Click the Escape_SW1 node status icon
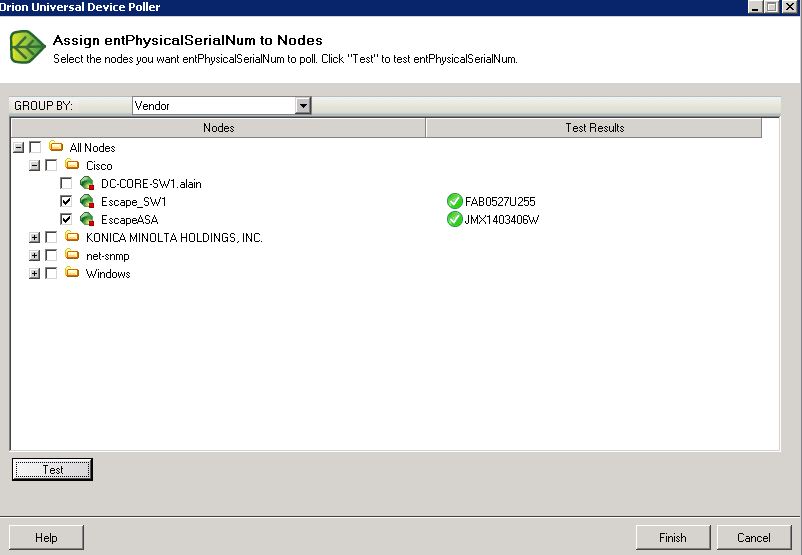The width and height of the screenshot is (802, 555). click(87, 201)
